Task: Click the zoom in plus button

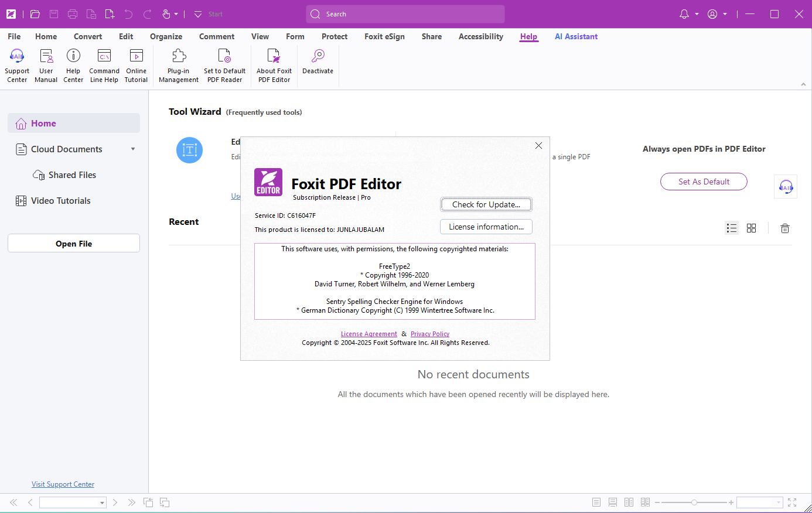Action: [x=731, y=502]
